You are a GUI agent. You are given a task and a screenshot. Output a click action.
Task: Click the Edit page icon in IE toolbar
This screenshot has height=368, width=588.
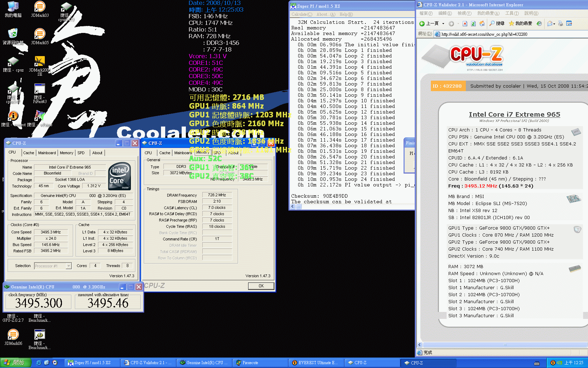click(569, 23)
